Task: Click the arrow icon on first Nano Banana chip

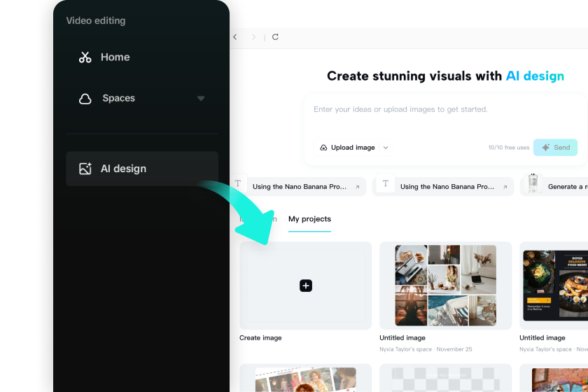Action: click(358, 187)
